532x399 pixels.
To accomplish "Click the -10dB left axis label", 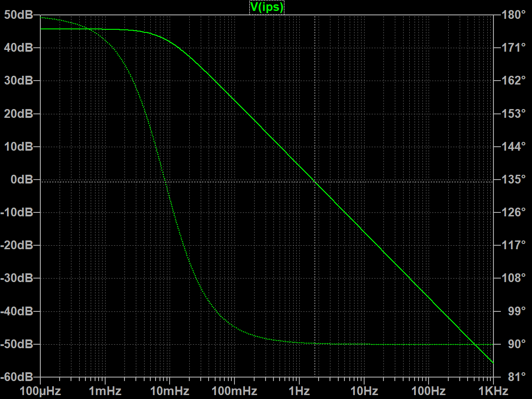I will [17, 212].
